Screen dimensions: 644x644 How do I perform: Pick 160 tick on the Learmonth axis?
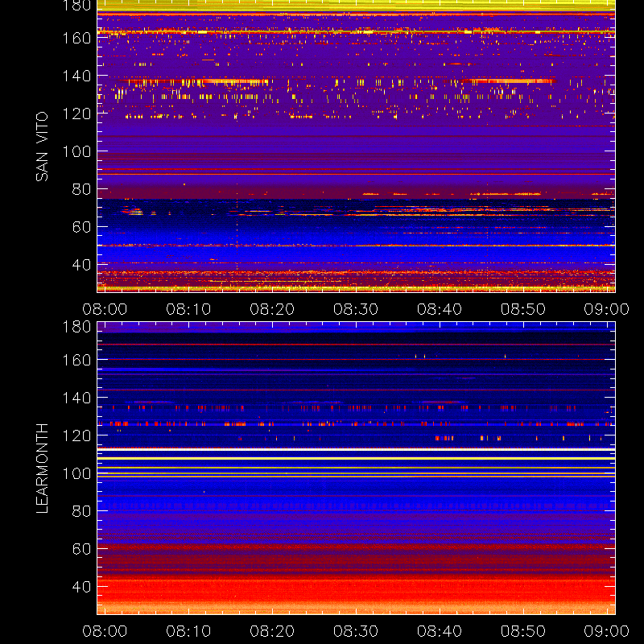coord(76,360)
